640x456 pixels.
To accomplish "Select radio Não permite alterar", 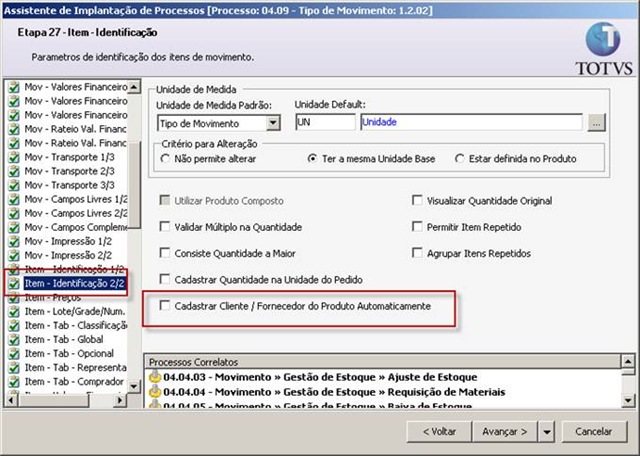I will (165, 158).
